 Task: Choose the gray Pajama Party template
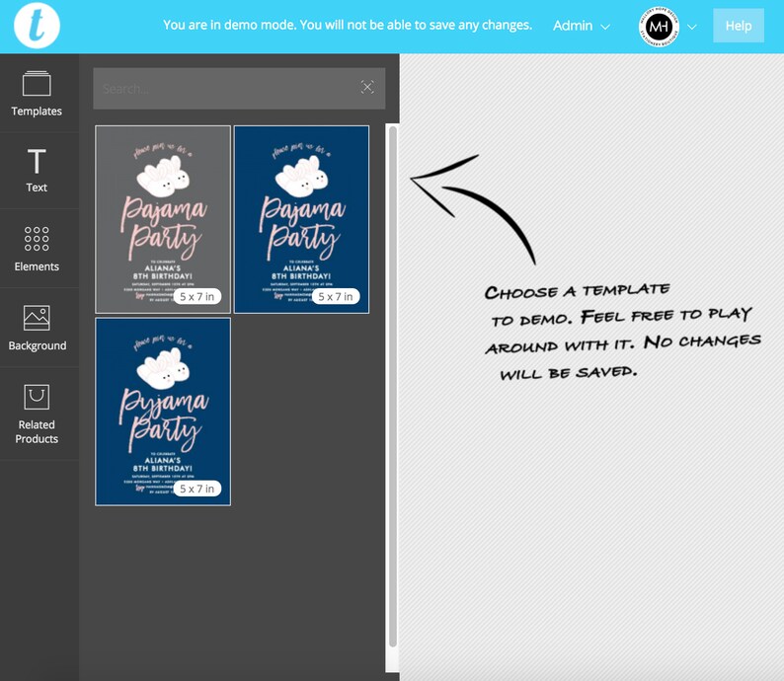[x=163, y=219]
